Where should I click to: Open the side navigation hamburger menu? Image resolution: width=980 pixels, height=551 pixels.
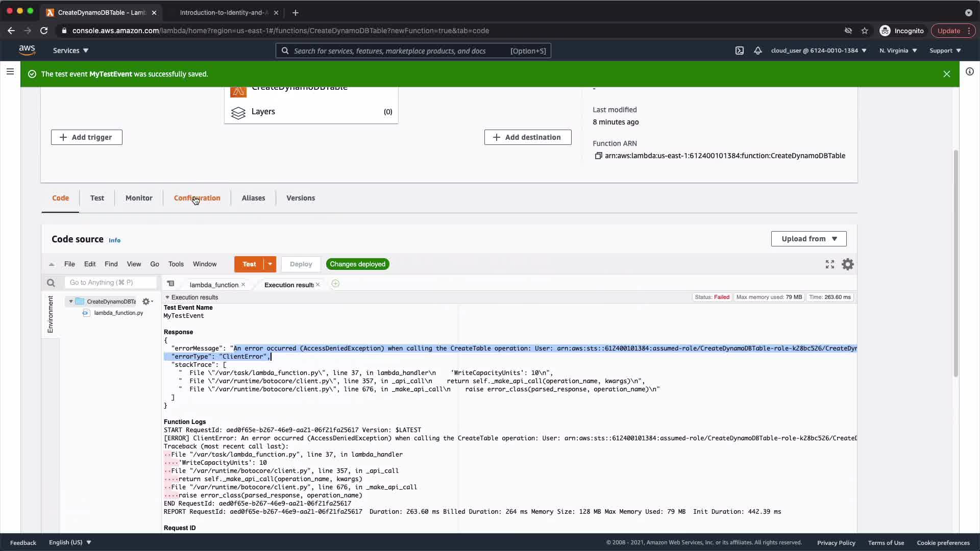click(x=10, y=71)
